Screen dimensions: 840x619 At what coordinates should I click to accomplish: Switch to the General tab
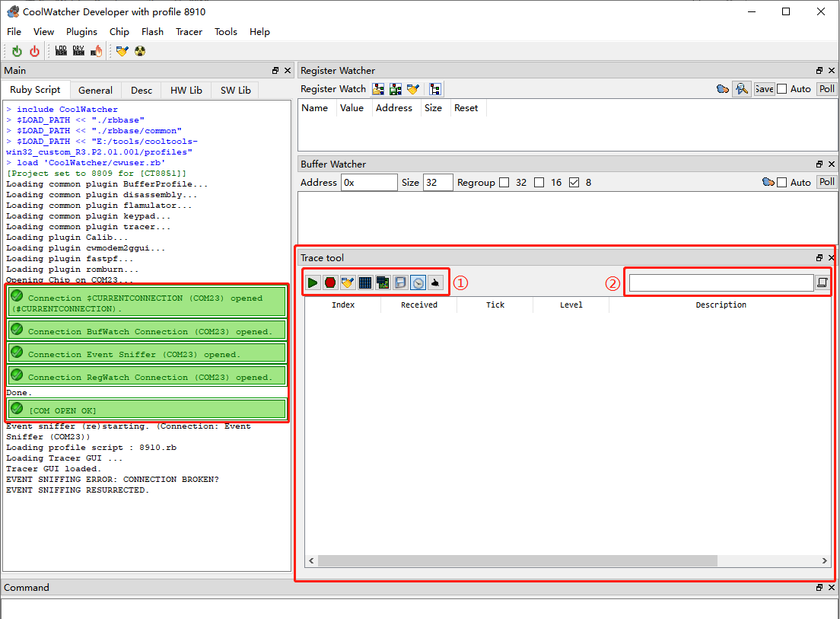pyautogui.click(x=95, y=90)
